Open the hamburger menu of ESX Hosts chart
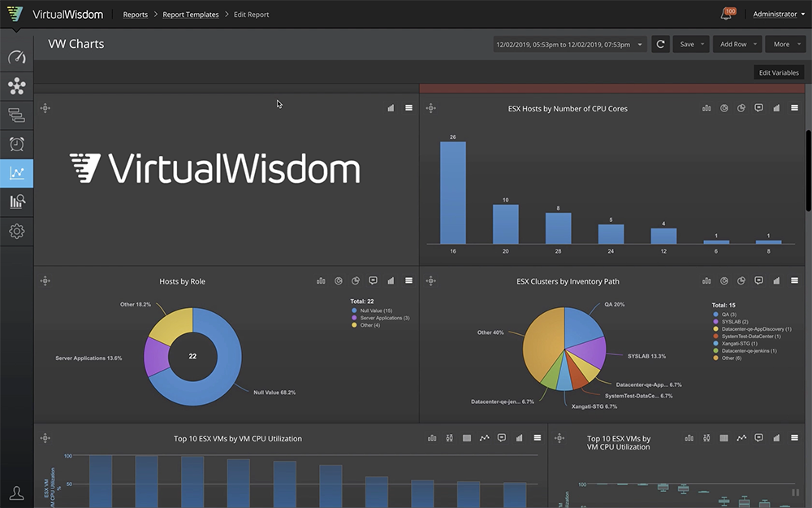The image size is (812, 508). click(794, 108)
